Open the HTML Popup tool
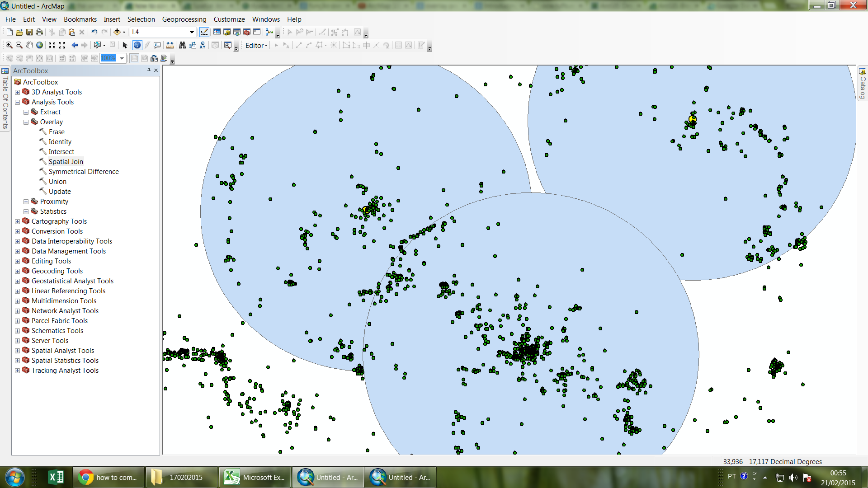 pyautogui.click(x=157, y=45)
